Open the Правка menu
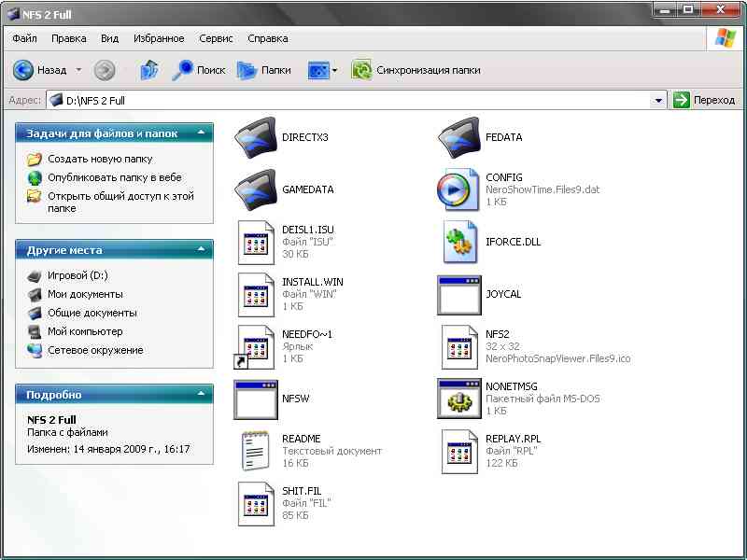This screenshot has height=560, width=747. 68,38
